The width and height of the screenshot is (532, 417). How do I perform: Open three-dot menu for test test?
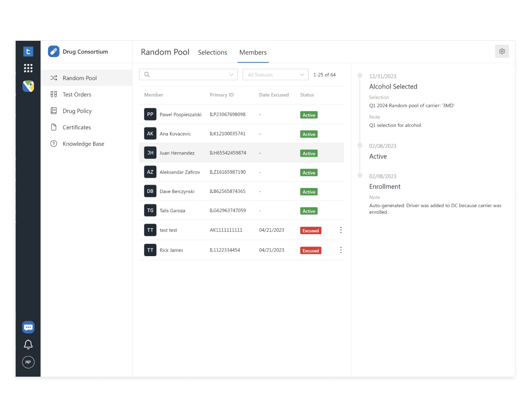tap(340, 230)
